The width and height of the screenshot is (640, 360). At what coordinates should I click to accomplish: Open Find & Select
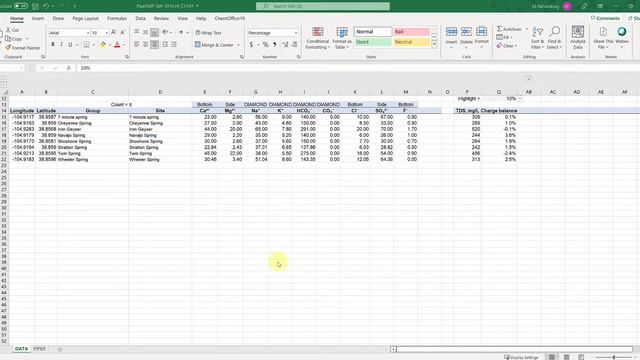[554, 38]
